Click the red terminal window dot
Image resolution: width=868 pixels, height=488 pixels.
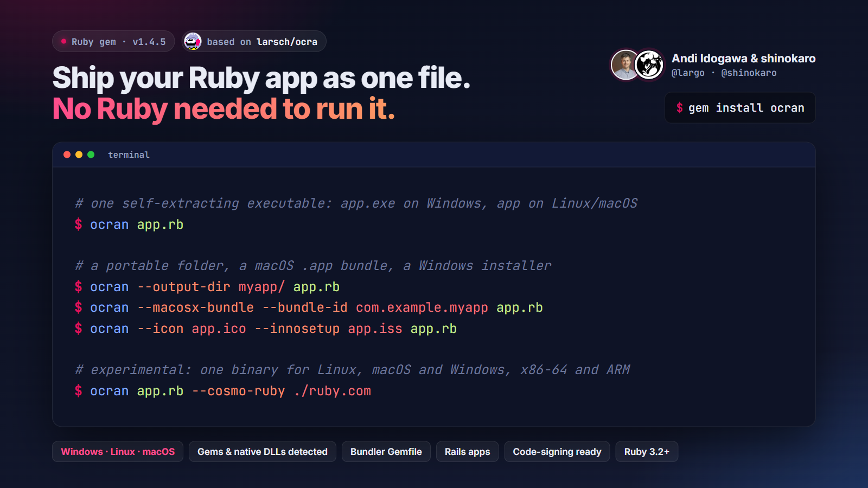point(67,155)
